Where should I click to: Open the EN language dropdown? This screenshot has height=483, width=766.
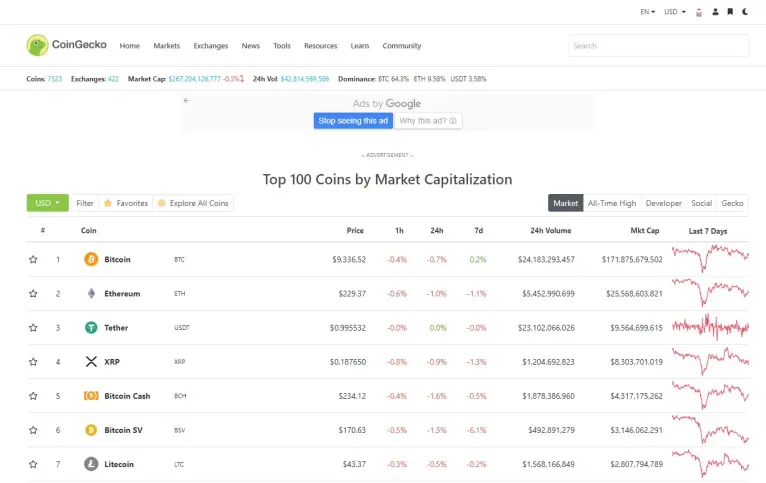pyautogui.click(x=647, y=12)
